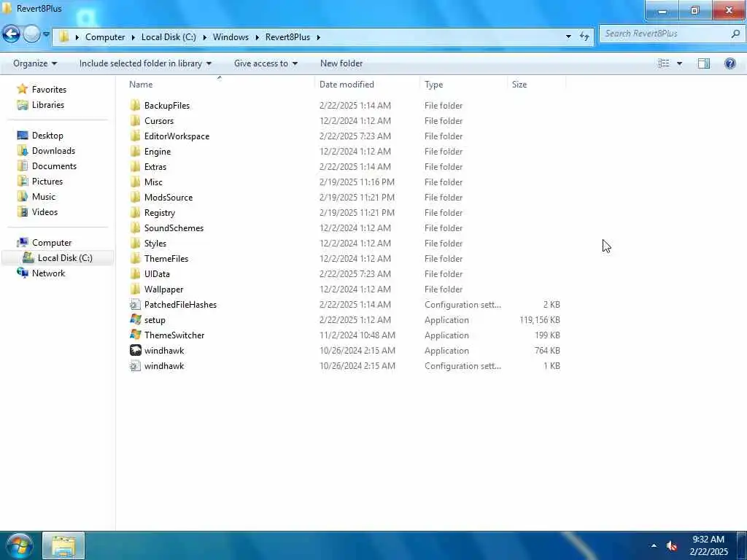
Task: Click the refresh button beside address bar
Action: [x=584, y=36]
